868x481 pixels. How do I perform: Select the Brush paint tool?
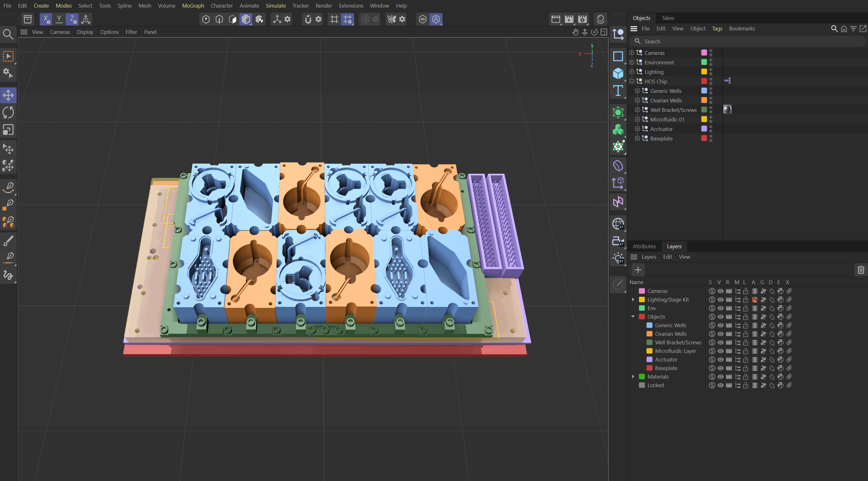[x=8, y=241]
